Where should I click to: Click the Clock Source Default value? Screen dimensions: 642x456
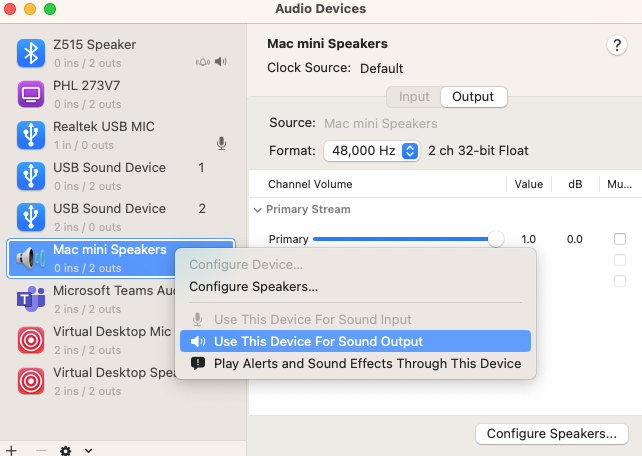(x=381, y=68)
